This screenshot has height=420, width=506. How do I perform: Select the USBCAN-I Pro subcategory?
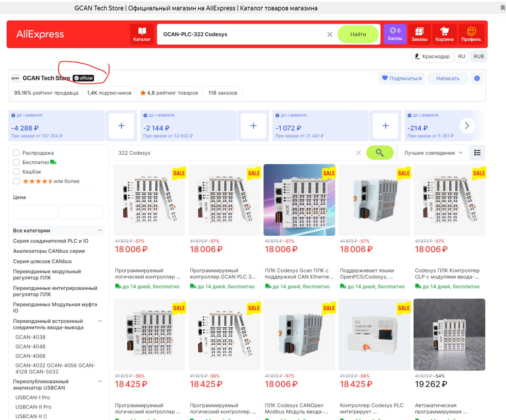click(x=33, y=397)
